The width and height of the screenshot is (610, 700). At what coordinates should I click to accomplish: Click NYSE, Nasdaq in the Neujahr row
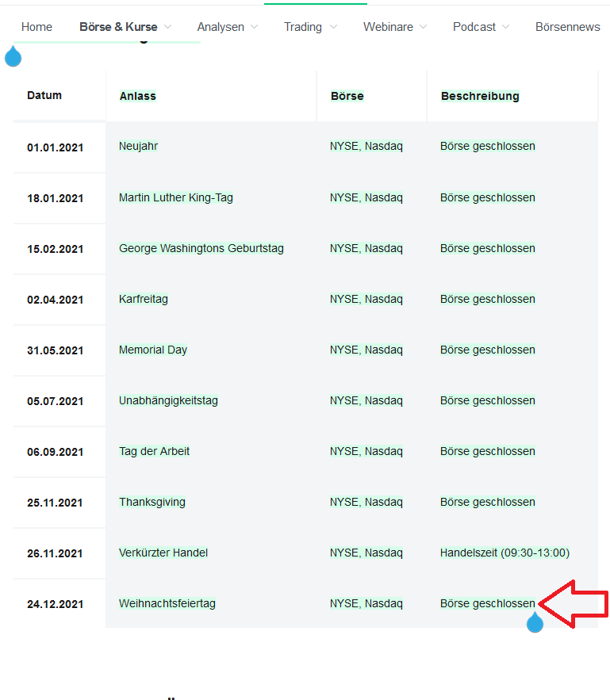point(366,146)
